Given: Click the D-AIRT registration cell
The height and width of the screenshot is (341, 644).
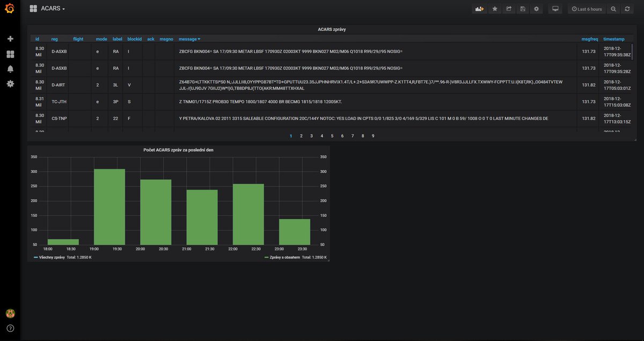Looking at the screenshot, I should point(58,85).
